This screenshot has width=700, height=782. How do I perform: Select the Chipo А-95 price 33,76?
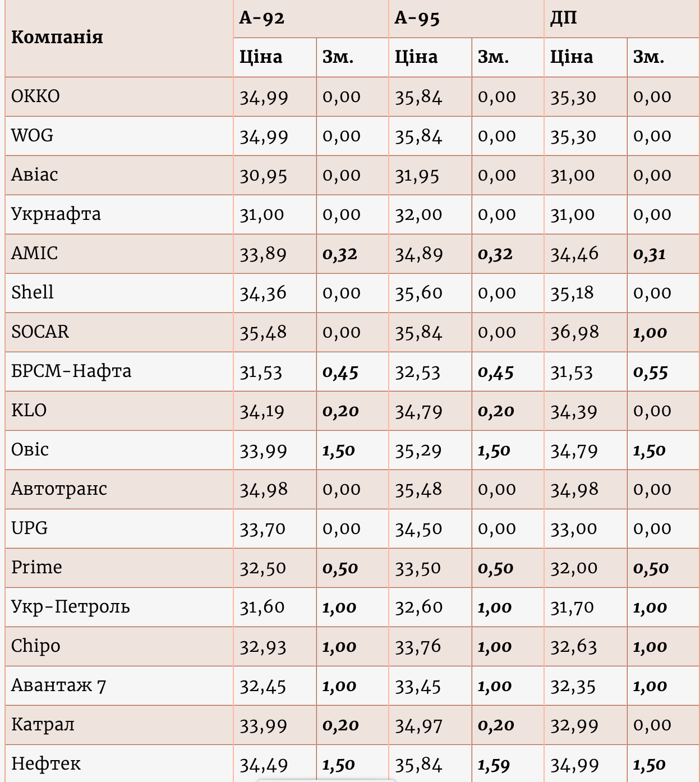[x=418, y=647]
